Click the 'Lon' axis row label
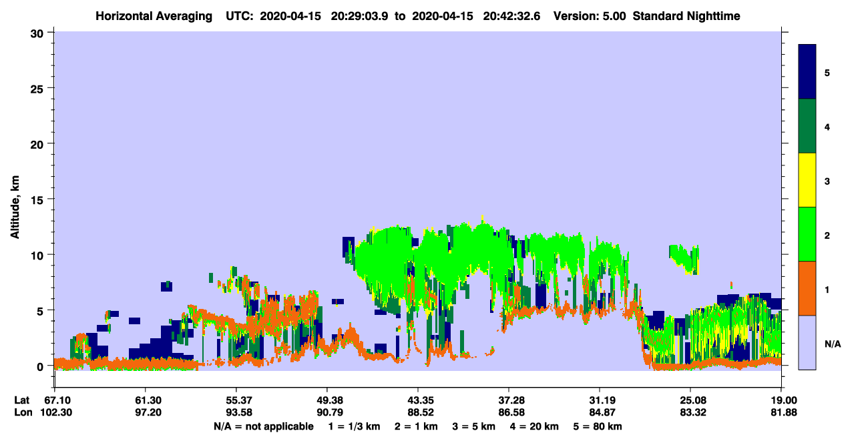The width and height of the screenshot is (868, 445). [x=22, y=412]
